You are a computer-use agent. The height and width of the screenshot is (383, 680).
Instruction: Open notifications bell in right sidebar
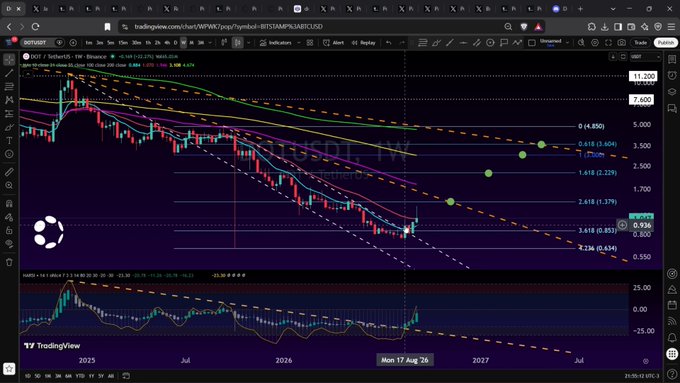[x=672, y=337]
